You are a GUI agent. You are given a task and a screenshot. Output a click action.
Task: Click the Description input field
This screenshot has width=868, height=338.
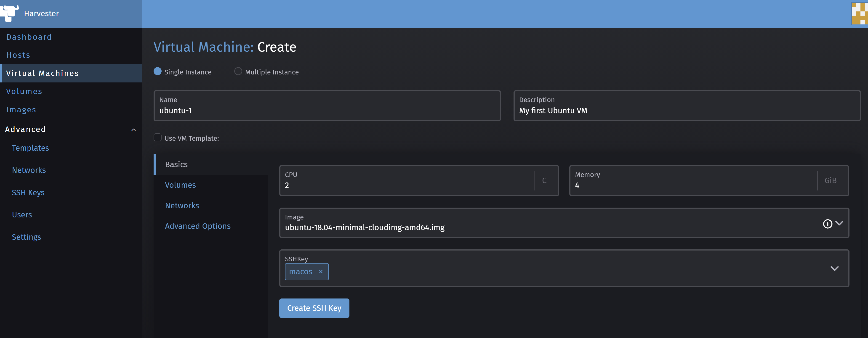click(687, 106)
